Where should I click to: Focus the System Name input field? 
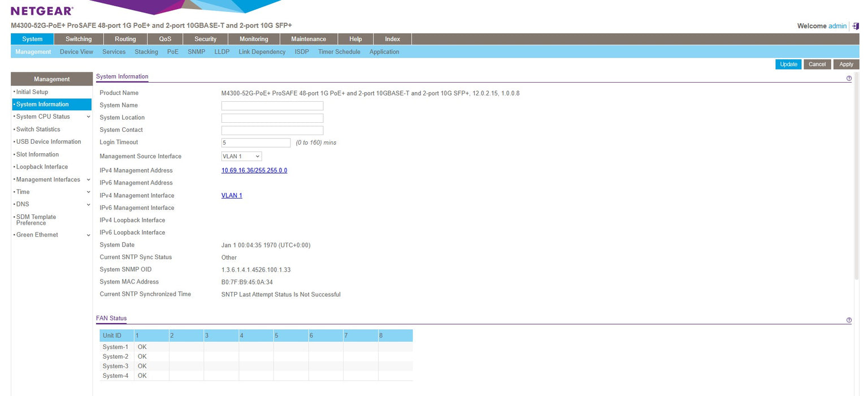click(272, 106)
